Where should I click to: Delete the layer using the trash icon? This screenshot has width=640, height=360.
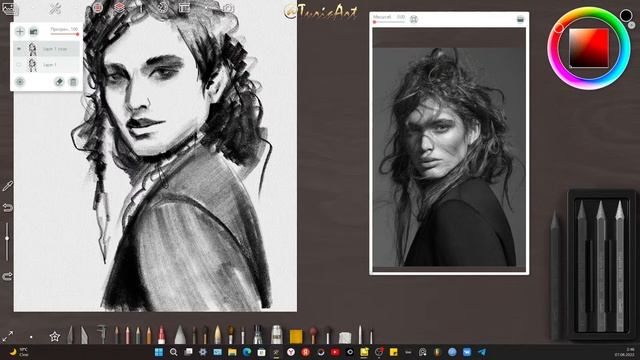[73, 82]
